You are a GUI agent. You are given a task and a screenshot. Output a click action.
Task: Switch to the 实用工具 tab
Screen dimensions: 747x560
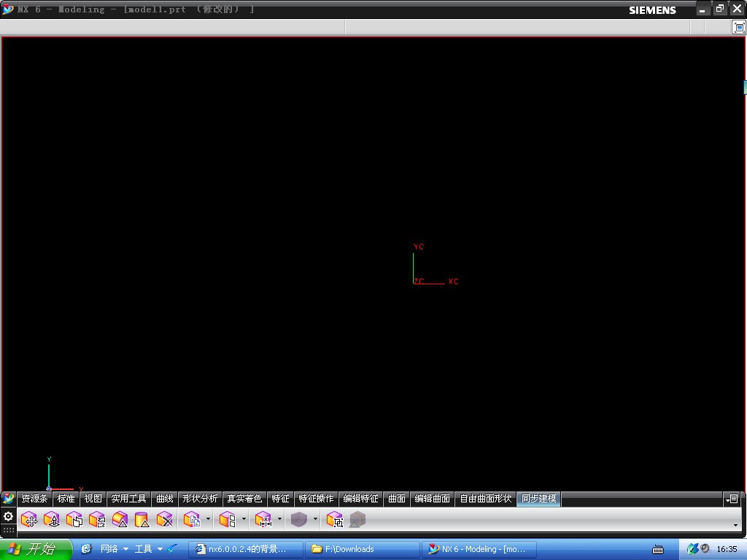click(128, 499)
